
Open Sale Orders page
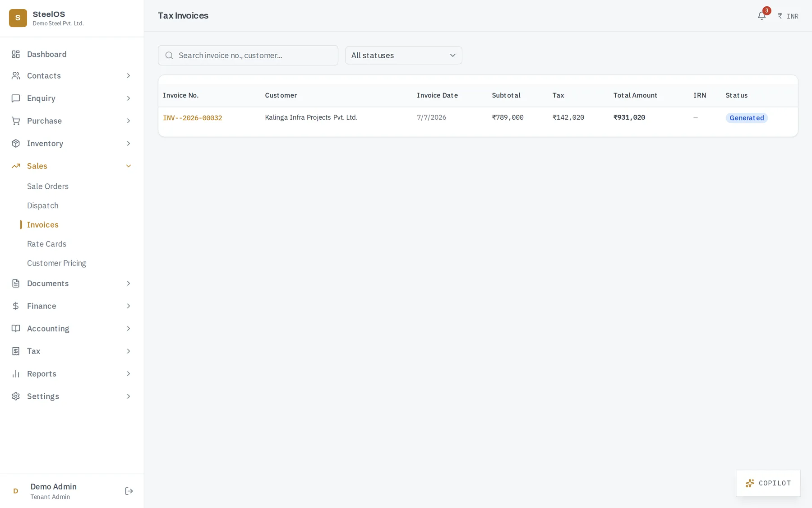click(x=48, y=186)
